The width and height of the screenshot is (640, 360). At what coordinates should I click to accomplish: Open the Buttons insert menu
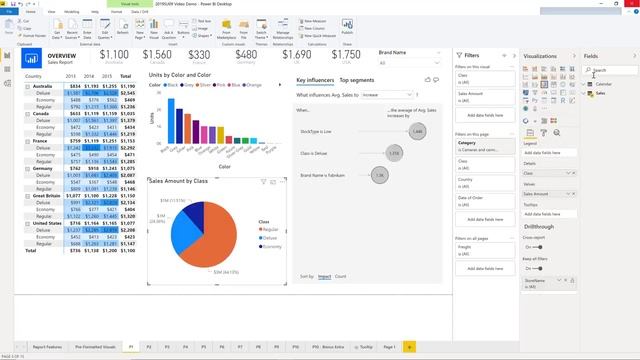pyautogui.click(x=183, y=29)
